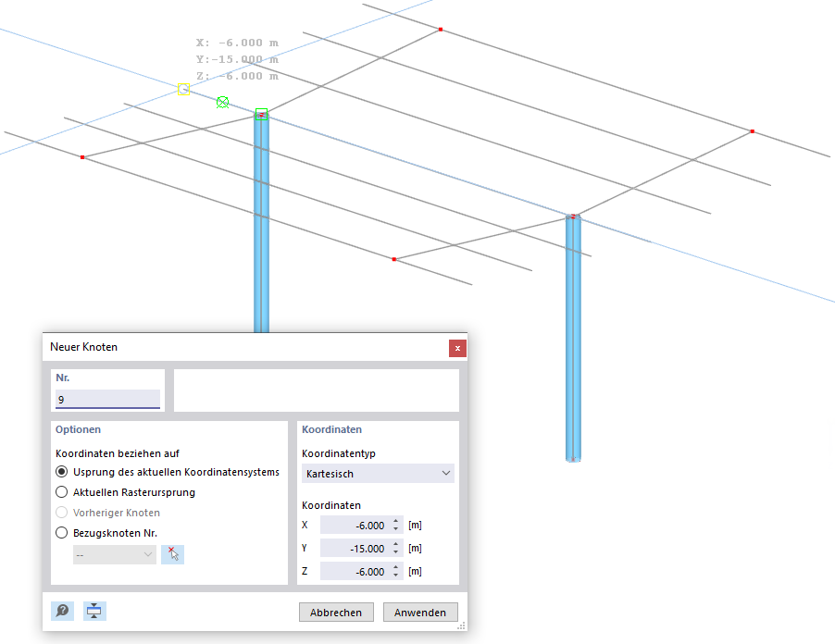Choose the Vorheriger Knoten radio option
The width and height of the screenshot is (835, 644).
62,513
